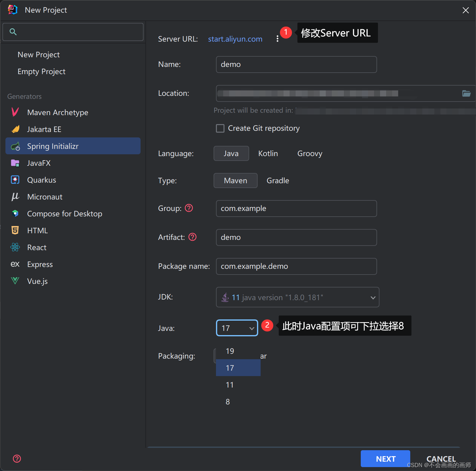Browse location with the folder icon

(466, 93)
